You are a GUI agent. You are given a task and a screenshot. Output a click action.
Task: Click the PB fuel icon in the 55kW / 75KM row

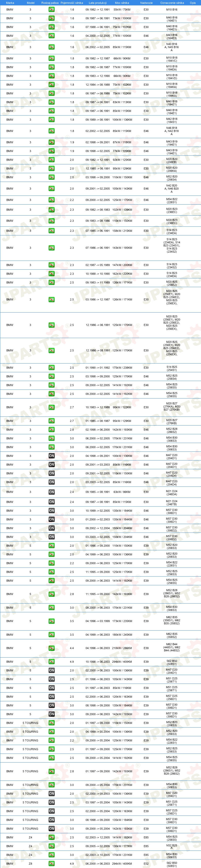tap(51, 10)
